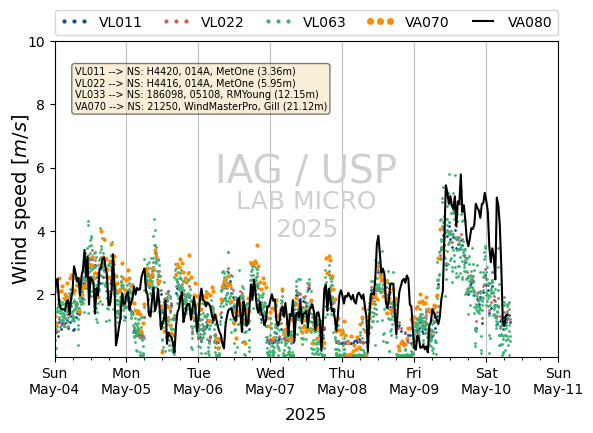Click the Thu May-08 x-axis tick label

[342, 381]
